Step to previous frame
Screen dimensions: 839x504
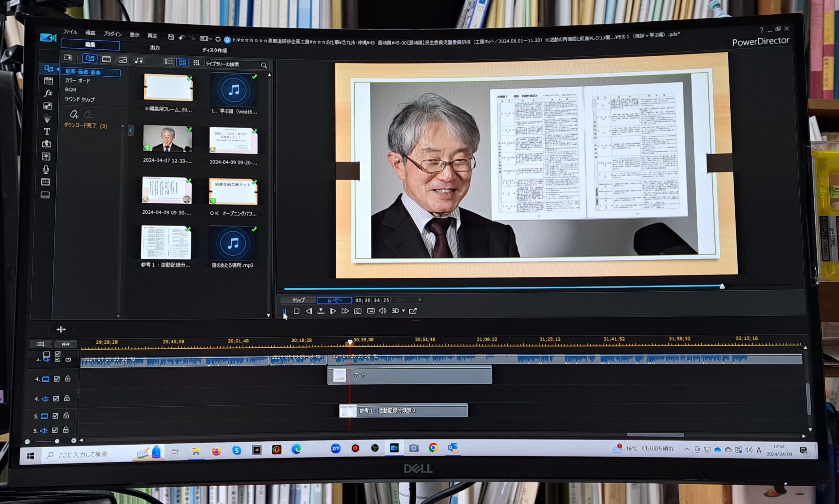[308, 311]
